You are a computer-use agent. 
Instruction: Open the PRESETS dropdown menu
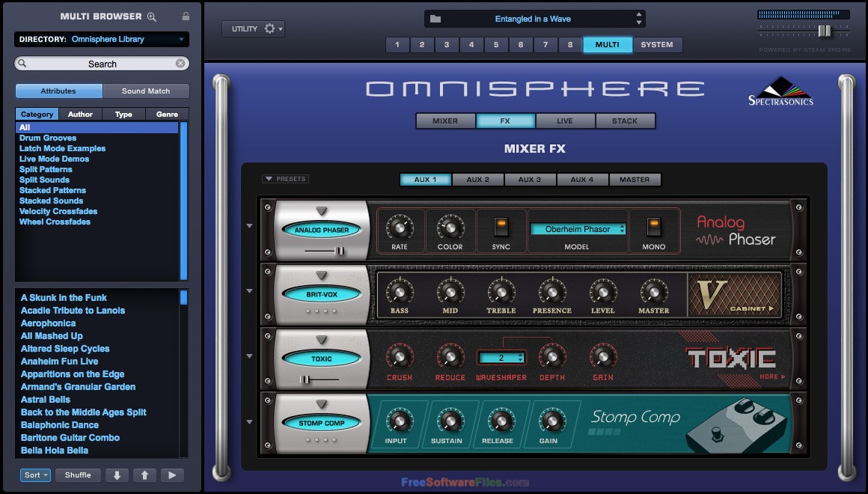286,179
